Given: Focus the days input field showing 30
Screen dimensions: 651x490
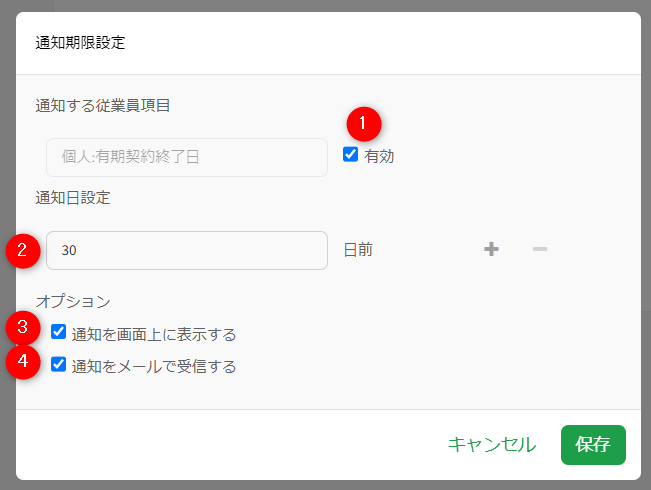Looking at the screenshot, I should (x=186, y=250).
